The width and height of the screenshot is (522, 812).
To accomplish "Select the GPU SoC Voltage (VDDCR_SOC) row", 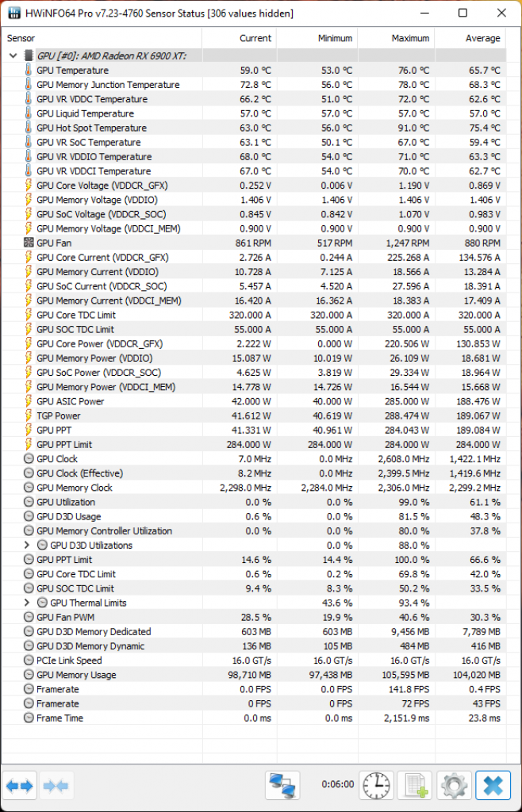I will pos(254,214).
